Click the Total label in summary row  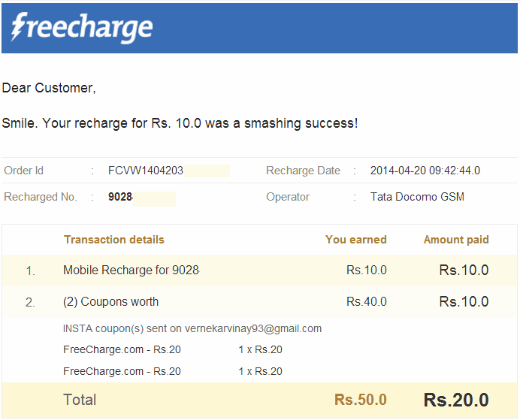click(x=80, y=400)
